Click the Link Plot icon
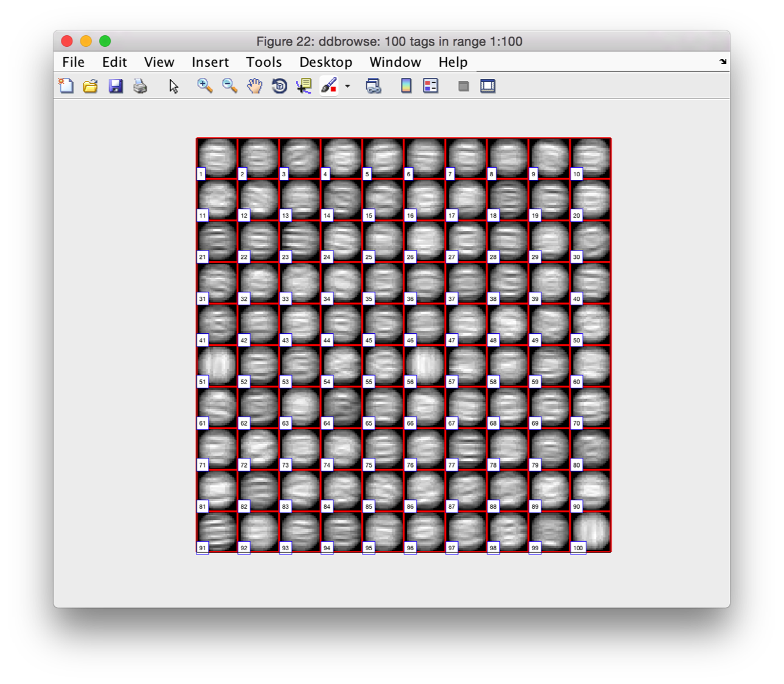 [x=373, y=86]
